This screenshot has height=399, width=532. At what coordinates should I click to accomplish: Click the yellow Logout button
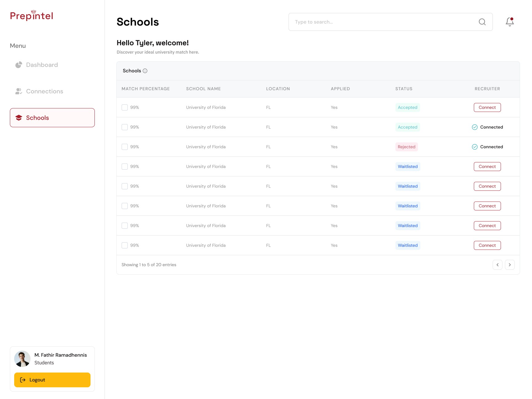[x=52, y=380]
